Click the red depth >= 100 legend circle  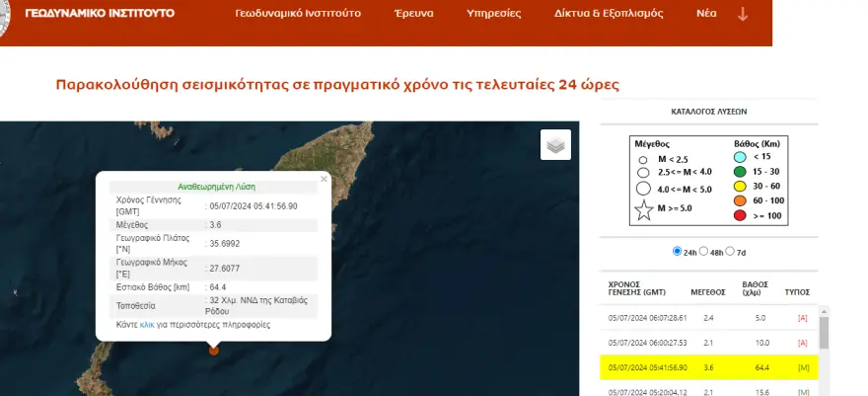[741, 214]
